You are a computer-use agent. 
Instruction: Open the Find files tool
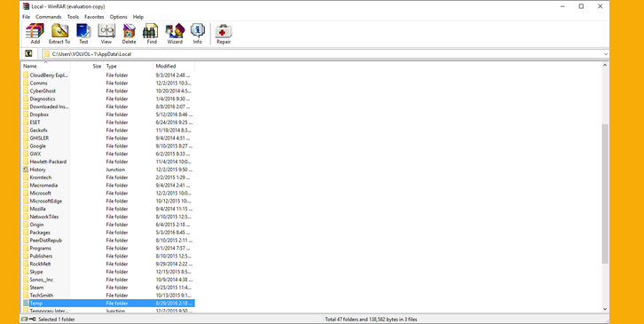point(150,31)
